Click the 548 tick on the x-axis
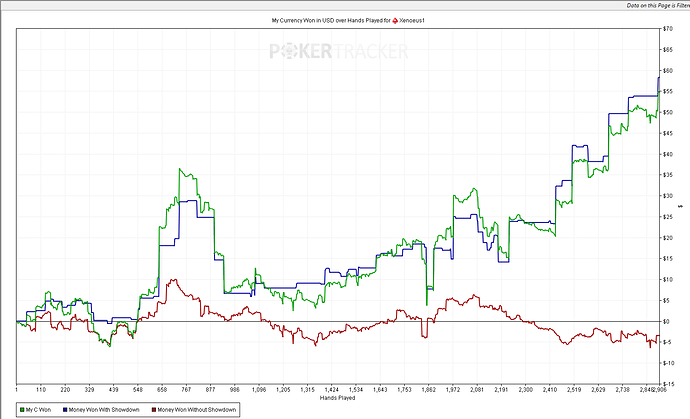Image resolution: width=690 pixels, height=419 pixels. [x=138, y=389]
